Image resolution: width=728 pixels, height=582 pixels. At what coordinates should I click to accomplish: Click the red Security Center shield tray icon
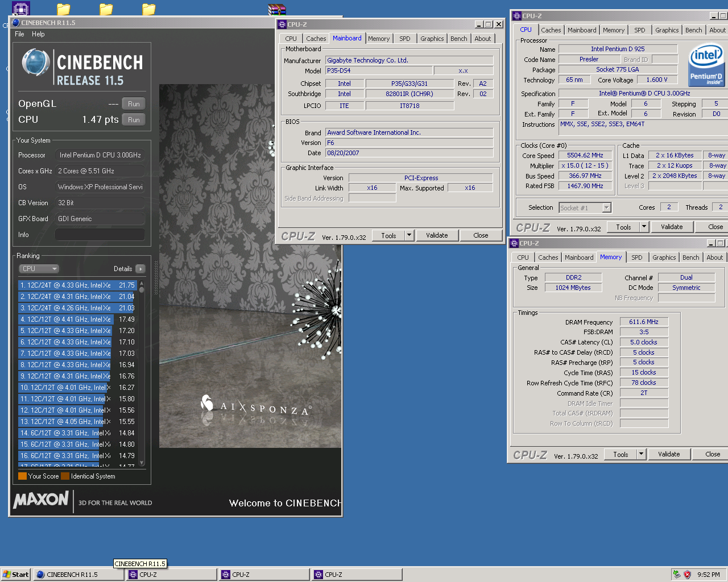pos(687,575)
